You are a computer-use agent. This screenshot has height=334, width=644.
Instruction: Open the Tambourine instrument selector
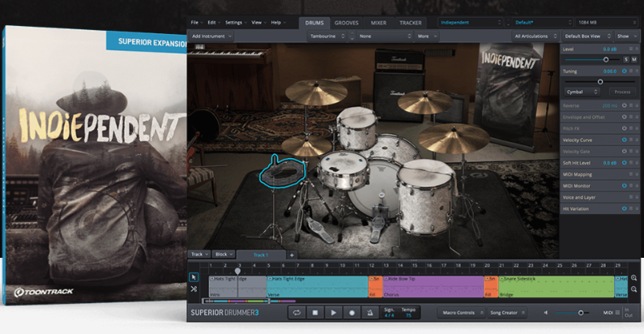pos(327,36)
